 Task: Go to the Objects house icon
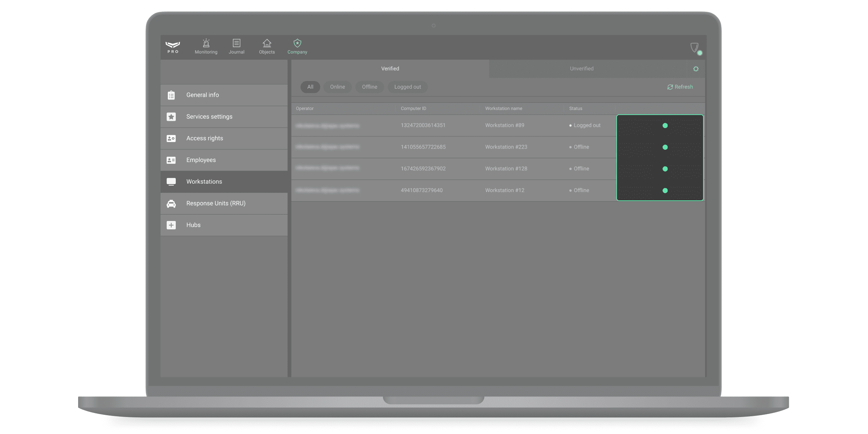pyautogui.click(x=267, y=43)
